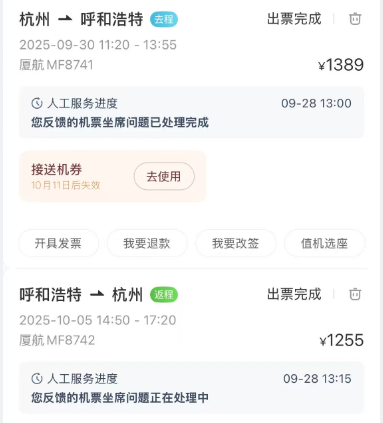The width and height of the screenshot is (383, 423).
Task: Tap the blue 去程 badge
Action: 164,19
